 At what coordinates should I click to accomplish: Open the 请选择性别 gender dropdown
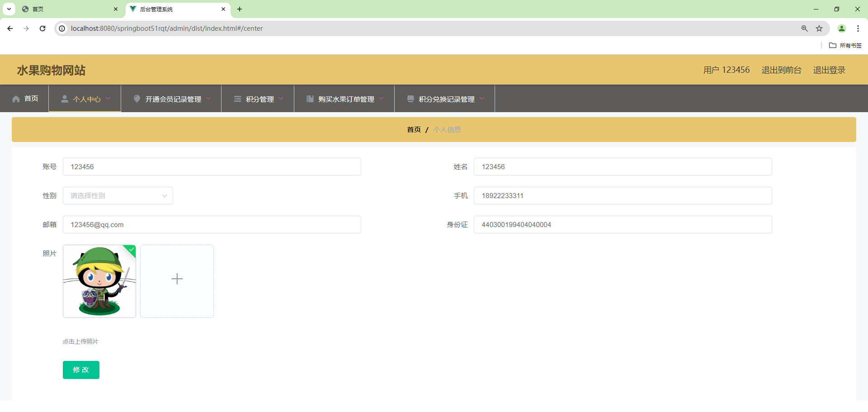[x=118, y=195]
